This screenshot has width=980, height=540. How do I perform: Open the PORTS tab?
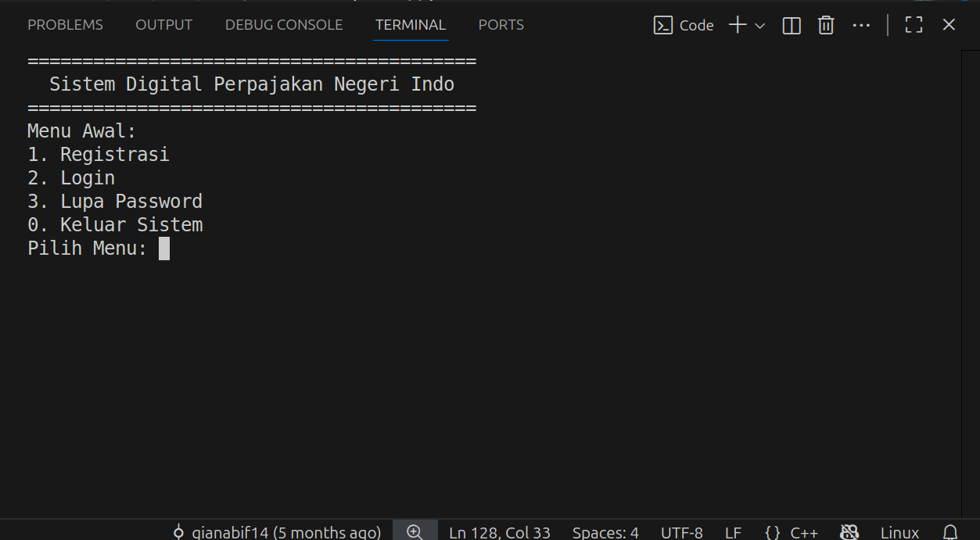coord(501,25)
